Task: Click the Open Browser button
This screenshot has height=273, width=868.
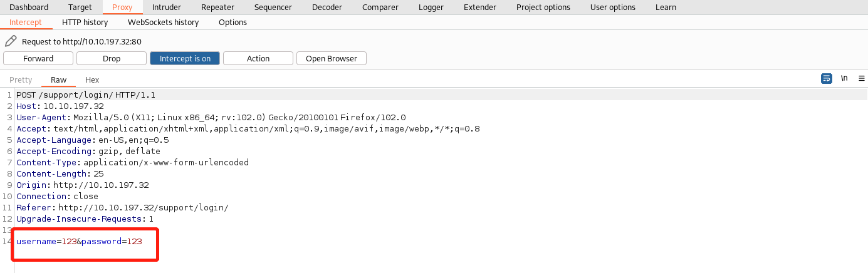Action: [331, 58]
